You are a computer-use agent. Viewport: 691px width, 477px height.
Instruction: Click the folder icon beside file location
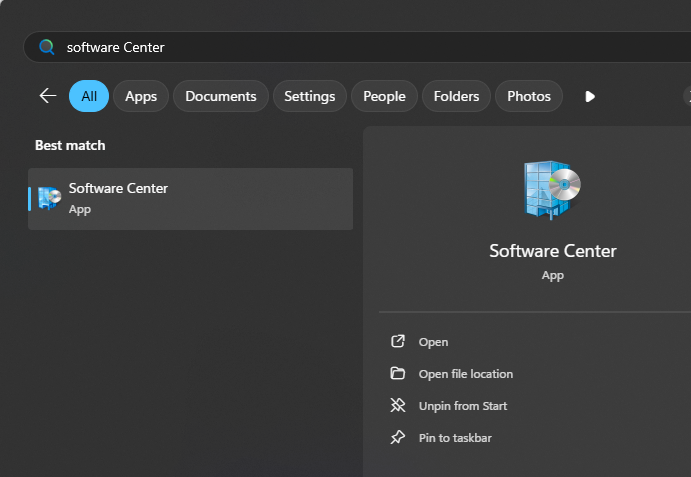(x=398, y=373)
